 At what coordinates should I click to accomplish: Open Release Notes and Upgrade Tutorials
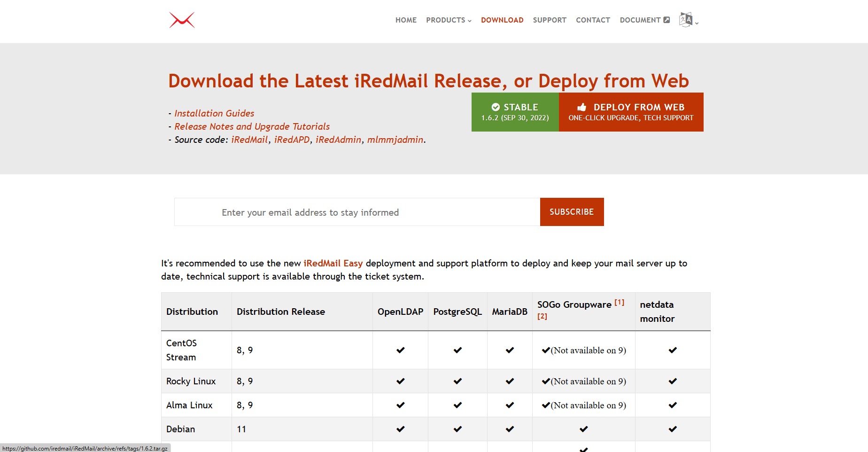click(x=252, y=126)
